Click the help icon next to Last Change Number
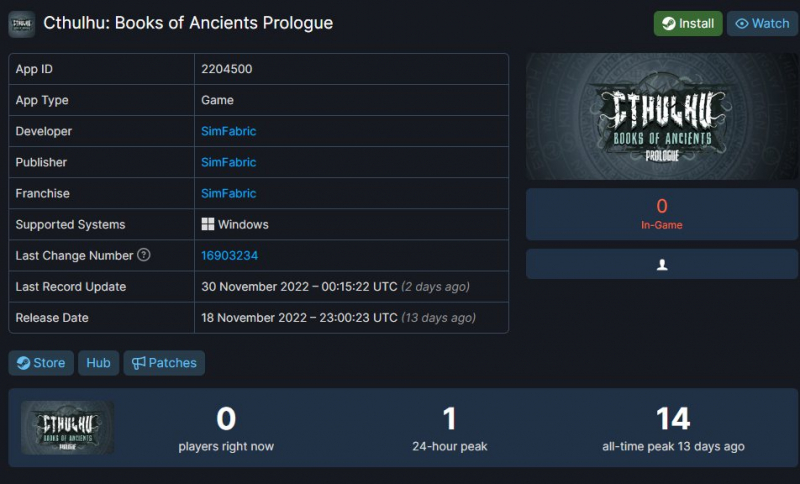 coord(144,255)
